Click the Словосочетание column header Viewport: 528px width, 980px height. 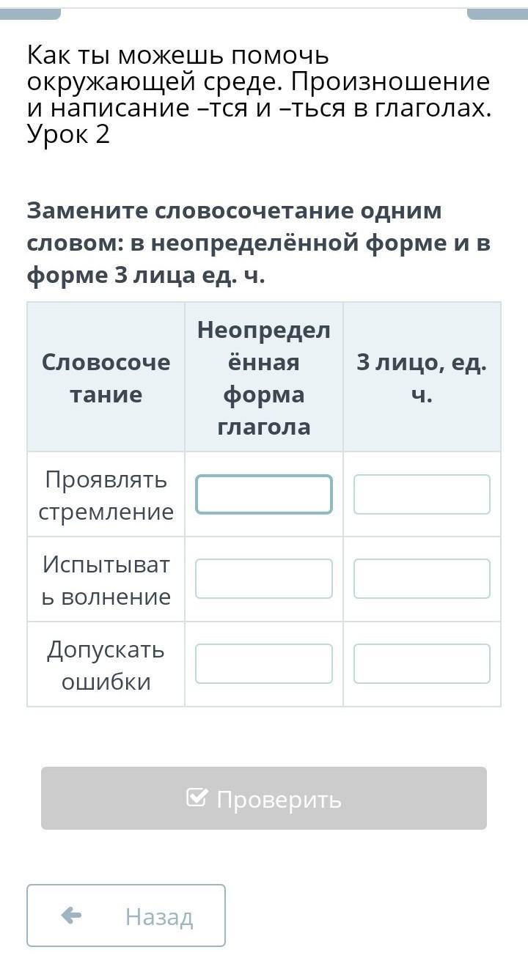click(x=106, y=377)
